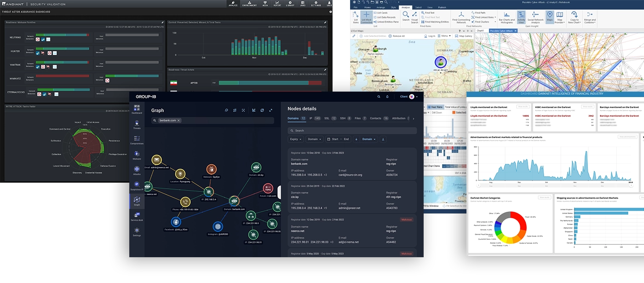Switch to the Analyse ribbon tab in i2
Viewport: 644px width, 283px height.
point(405,7)
